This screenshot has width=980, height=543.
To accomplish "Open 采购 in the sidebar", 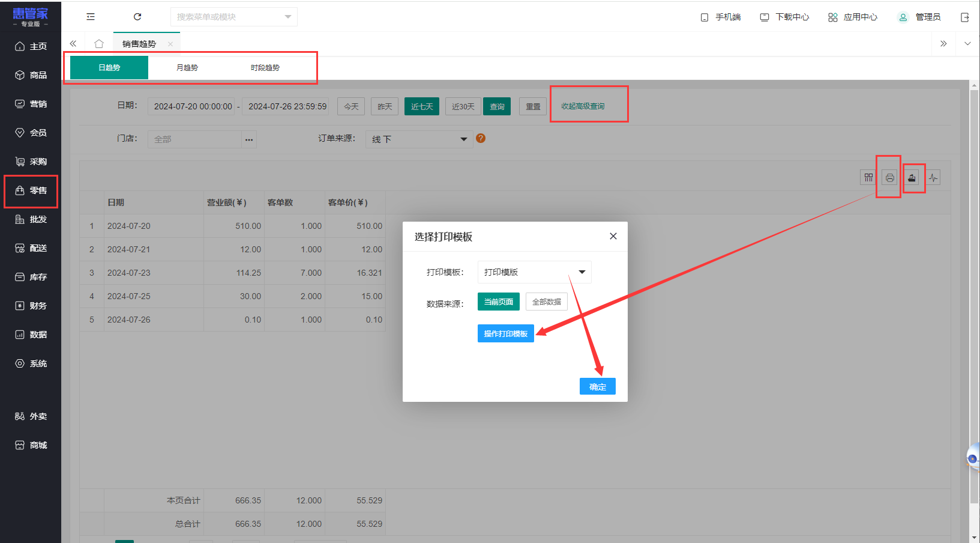I will tap(31, 162).
